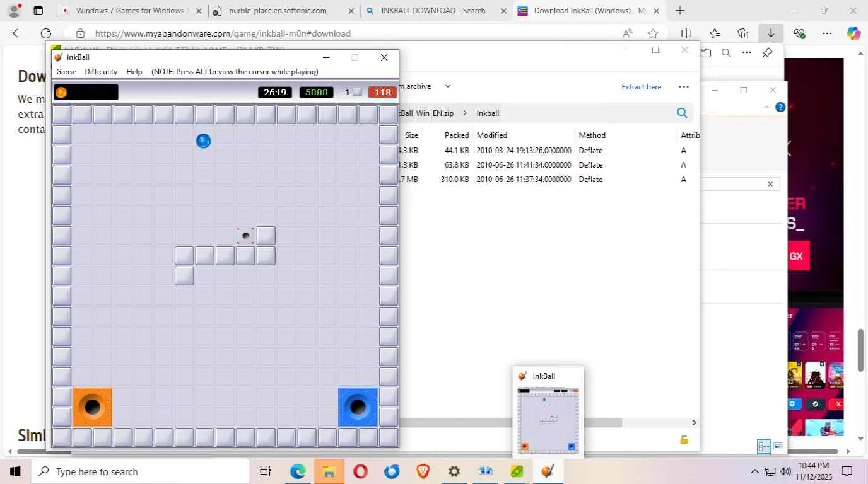
Task: Click the Inkball folder breadcrumb
Action: click(x=488, y=113)
